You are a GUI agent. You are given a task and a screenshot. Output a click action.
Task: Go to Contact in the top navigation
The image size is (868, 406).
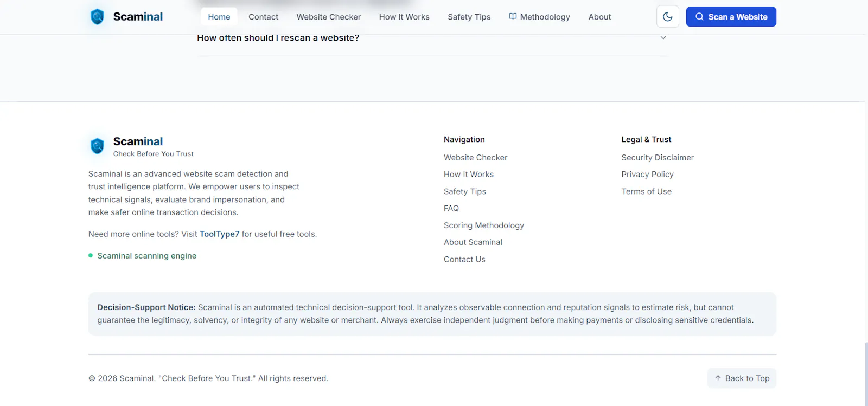click(263, 17)
